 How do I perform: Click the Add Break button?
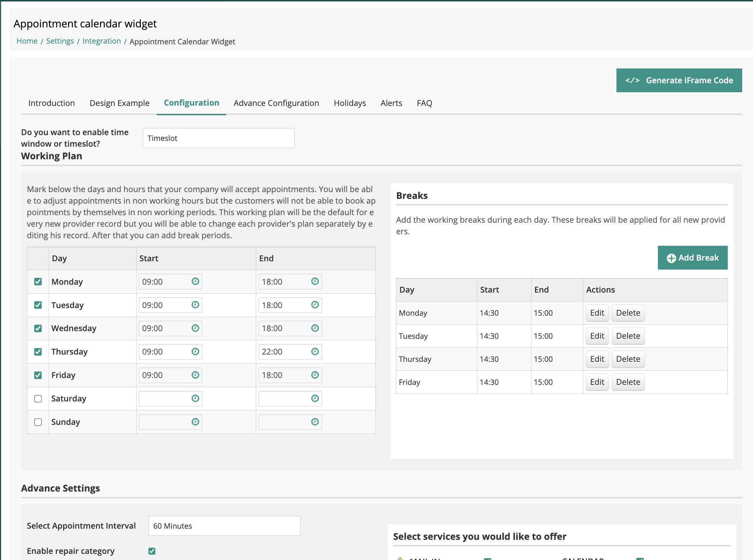coord(692,258)
